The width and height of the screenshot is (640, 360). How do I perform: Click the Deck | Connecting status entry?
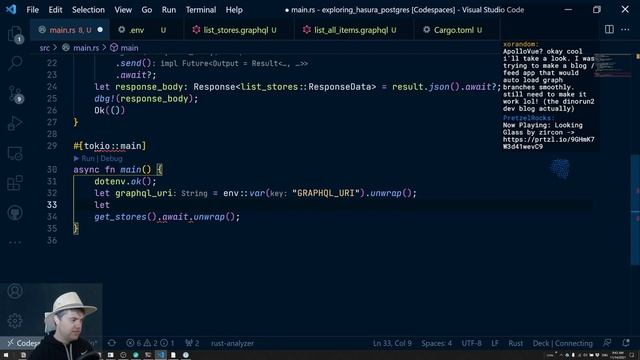point(562,343)
